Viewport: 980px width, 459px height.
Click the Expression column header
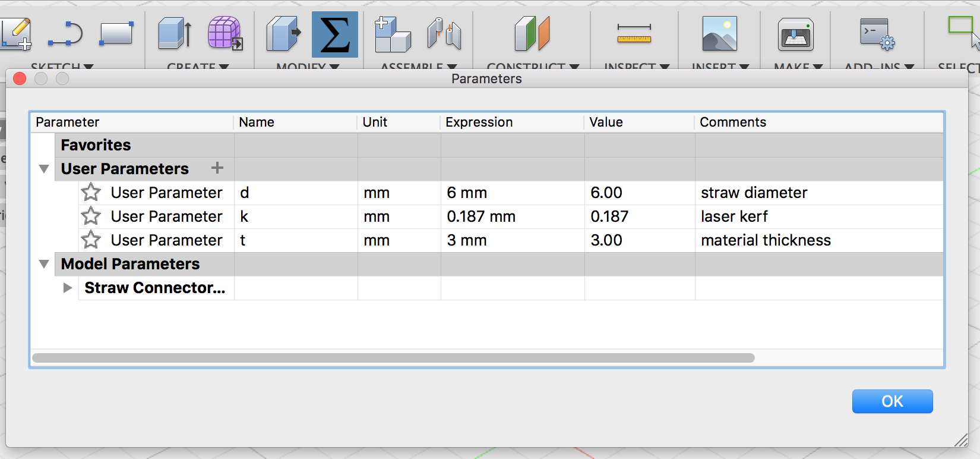point(512,122)
